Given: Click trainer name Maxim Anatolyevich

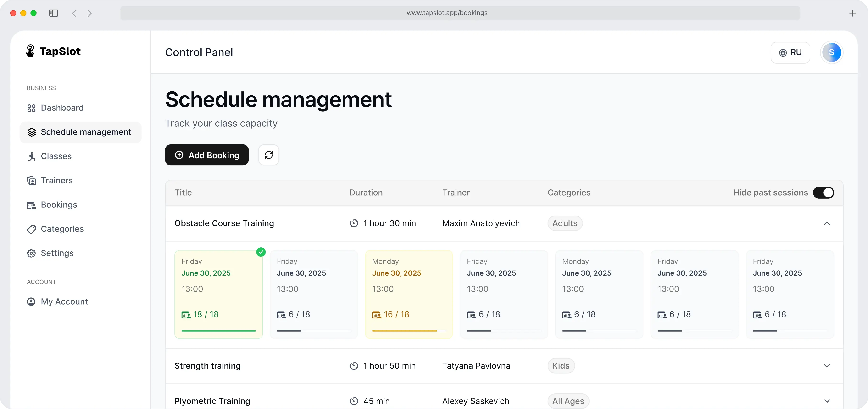Looking at the screenshot, I should (x=481, y=223).
